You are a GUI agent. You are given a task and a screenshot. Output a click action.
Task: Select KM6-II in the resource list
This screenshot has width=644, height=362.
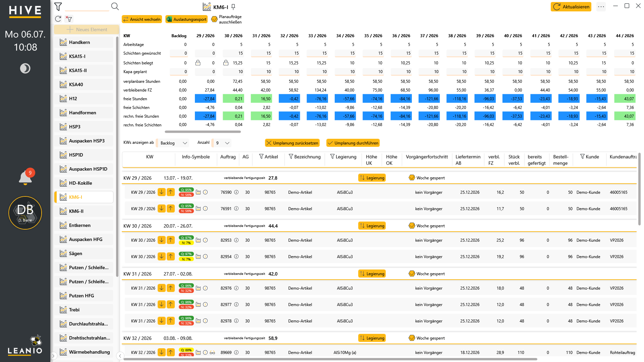[x=84, y=211]
